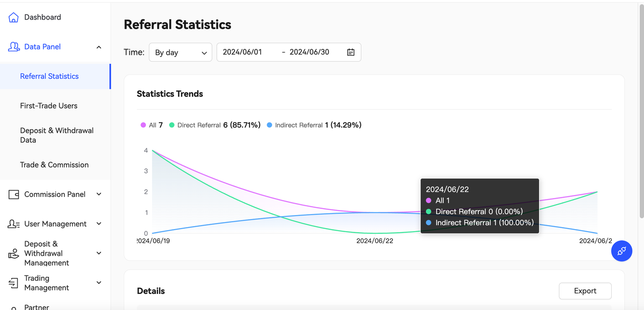Expand the Commission Panel chevron
Image resolution: width=644 pixels, height=310 pixels.
[99, 194]
